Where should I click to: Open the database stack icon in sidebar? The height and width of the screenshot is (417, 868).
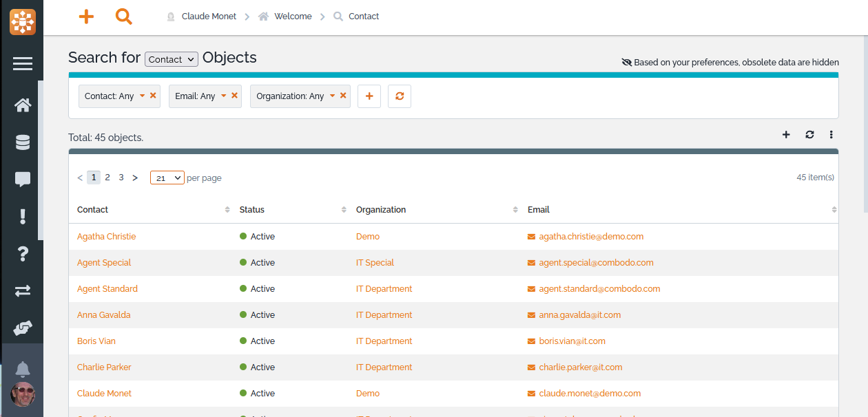click(23, 142)
